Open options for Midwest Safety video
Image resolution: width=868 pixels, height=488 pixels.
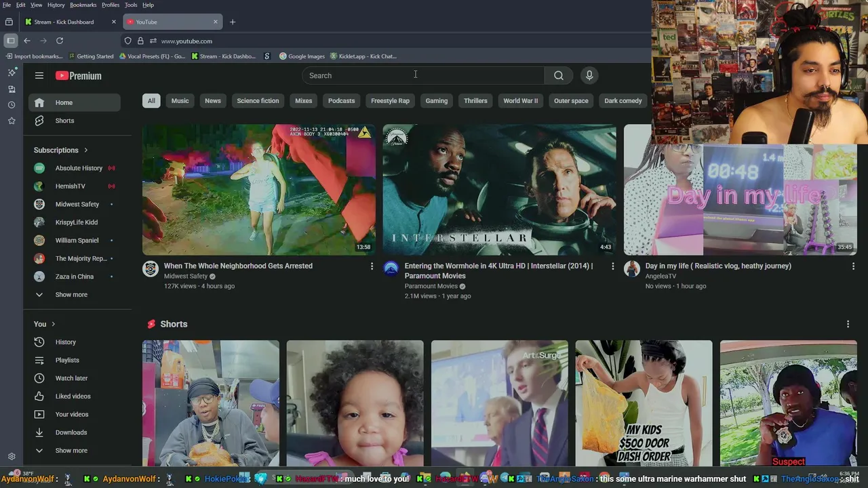372,266
